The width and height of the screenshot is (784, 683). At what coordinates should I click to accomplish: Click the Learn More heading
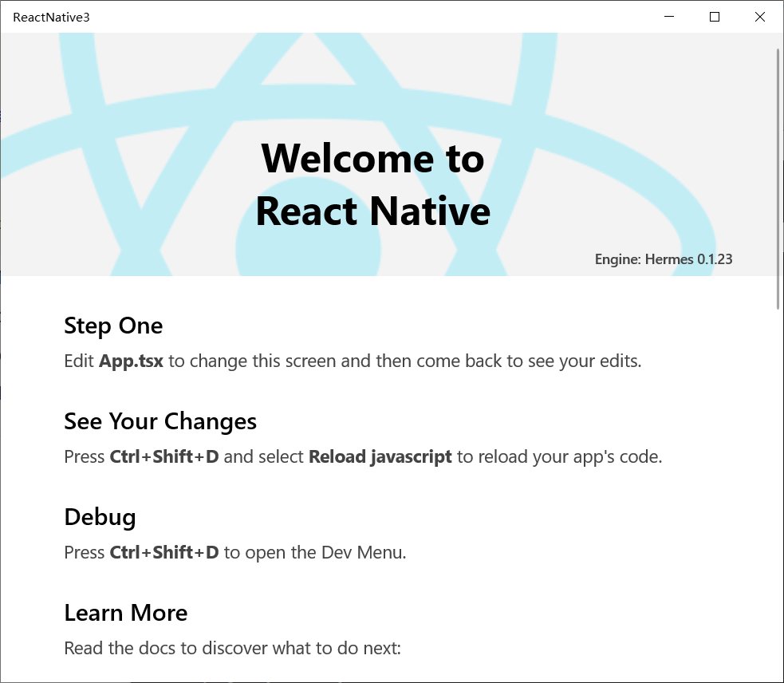(126, 613)
